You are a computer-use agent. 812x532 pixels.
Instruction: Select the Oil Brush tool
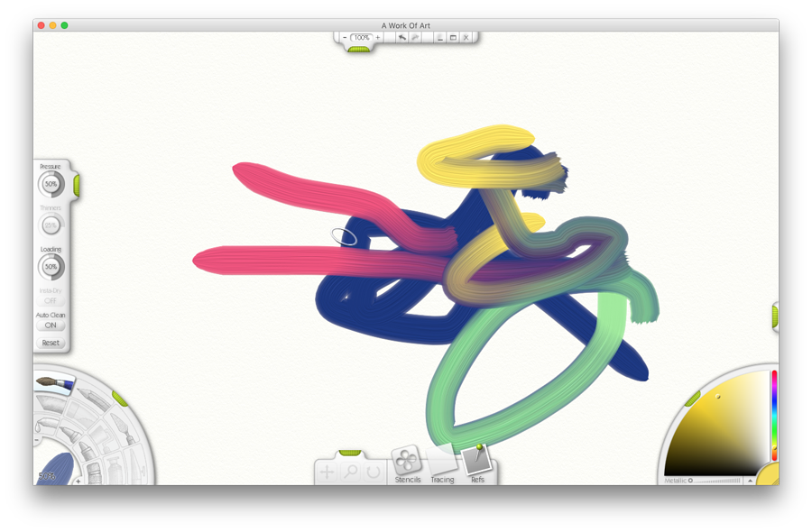tap(55, 383)
